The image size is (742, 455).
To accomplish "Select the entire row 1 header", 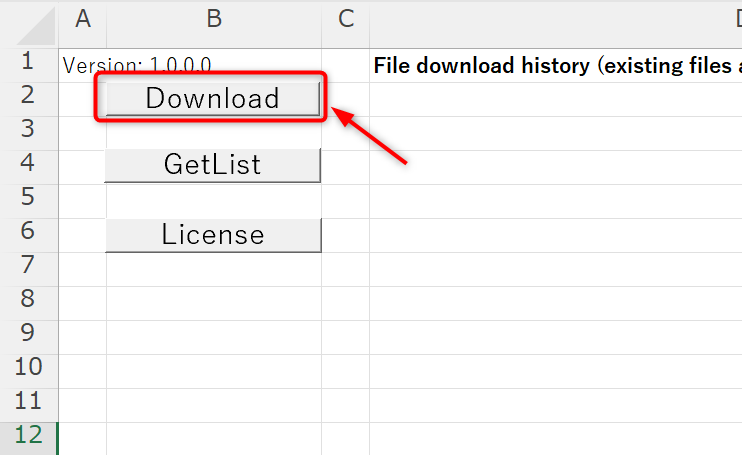I will point(28,62).
